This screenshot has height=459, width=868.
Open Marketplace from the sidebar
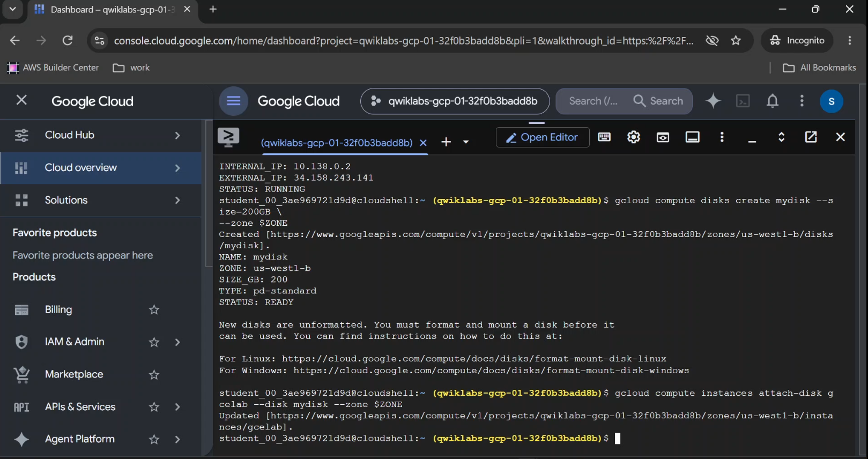point(74,374)
